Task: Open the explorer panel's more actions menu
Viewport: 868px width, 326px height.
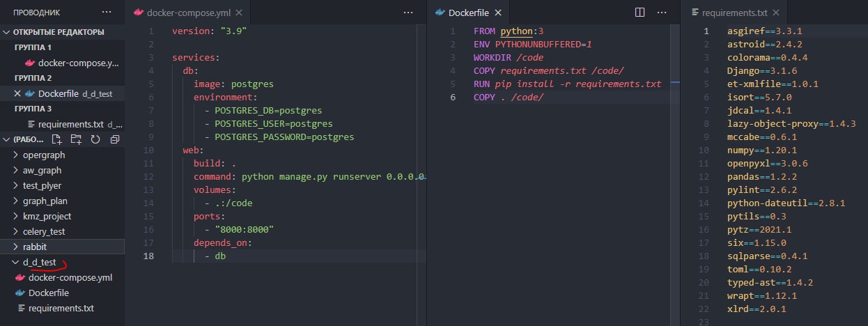Action: point(106,13)
